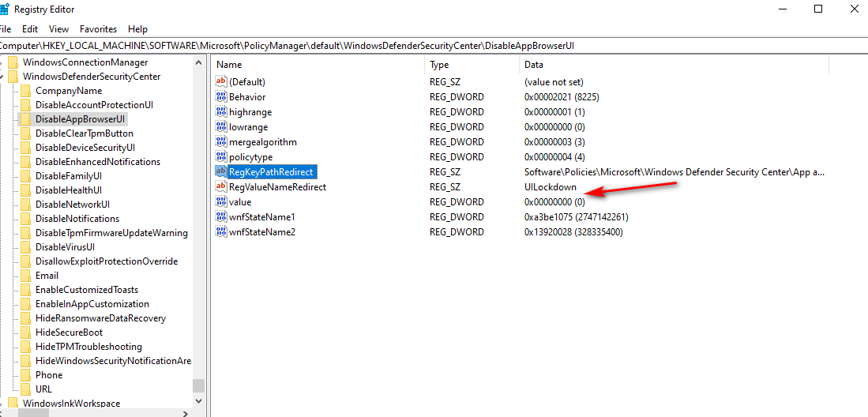Click the DisableFamilyUI folder icon
The width and height of the screenshot is (868, 417).
[x=25, y=176]
